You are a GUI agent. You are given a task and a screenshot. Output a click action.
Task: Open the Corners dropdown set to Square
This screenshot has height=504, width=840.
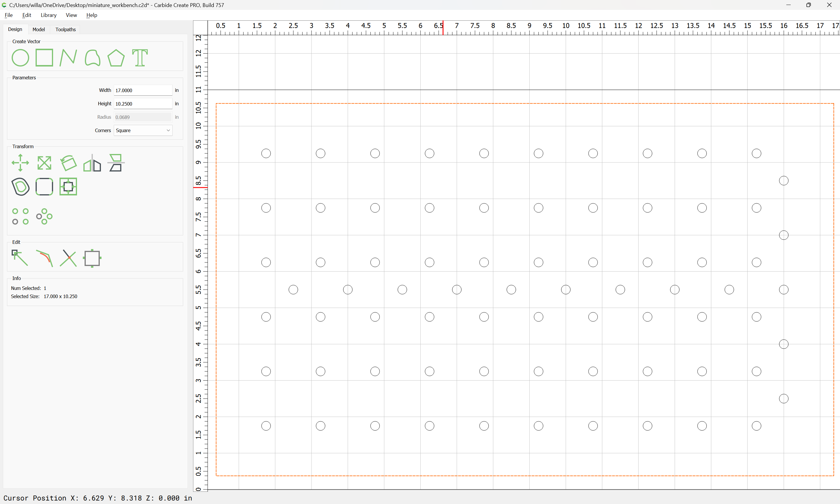[143, 130]
